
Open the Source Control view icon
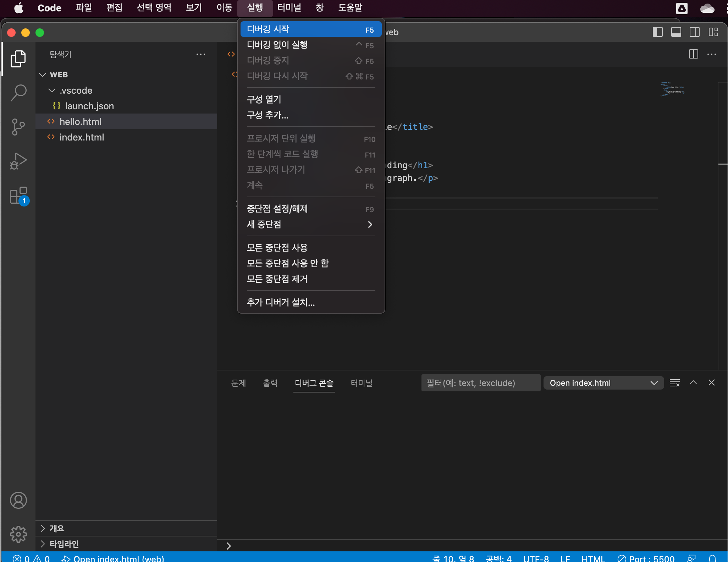(18, 127)
